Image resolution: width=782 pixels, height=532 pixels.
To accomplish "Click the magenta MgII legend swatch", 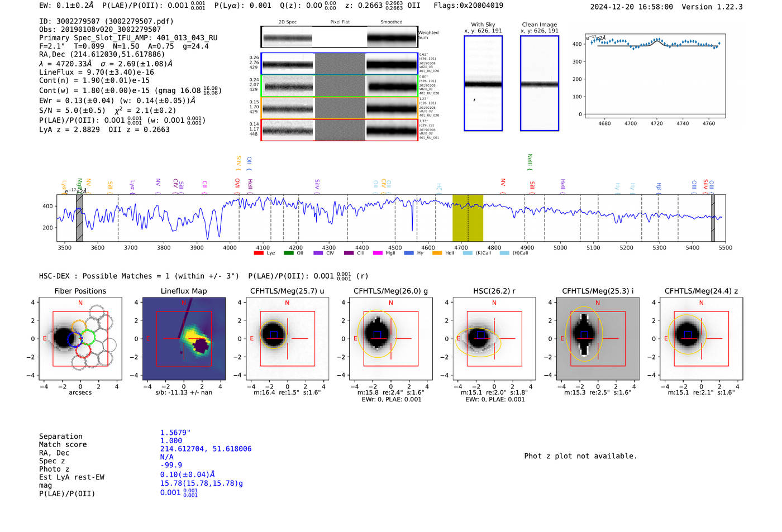I will pyautogui.click(x=378, y=253).
